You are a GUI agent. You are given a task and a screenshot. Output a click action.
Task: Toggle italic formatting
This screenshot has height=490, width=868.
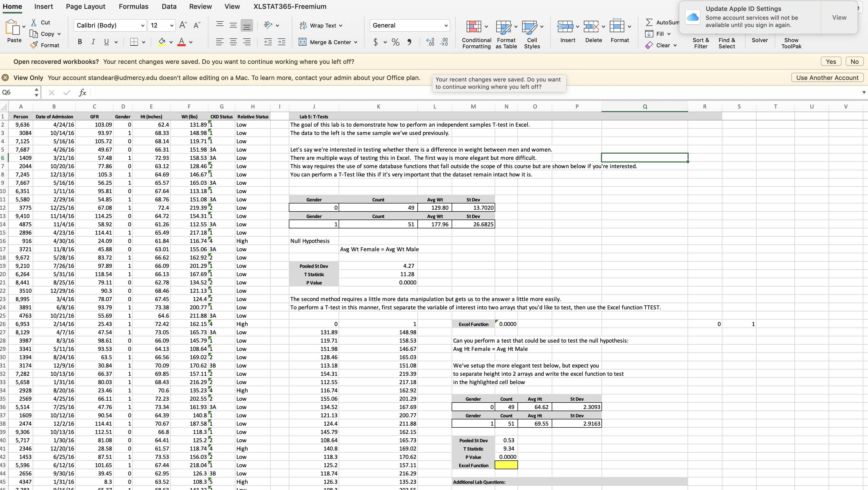(x=93, y=42)
